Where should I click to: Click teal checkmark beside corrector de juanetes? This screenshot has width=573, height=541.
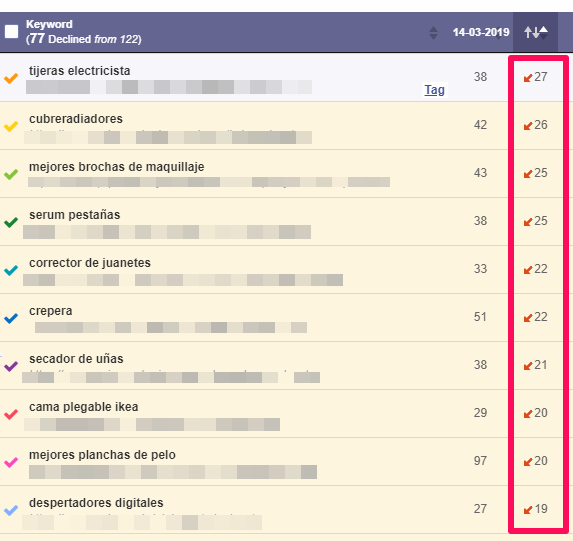tap(11, 270)
